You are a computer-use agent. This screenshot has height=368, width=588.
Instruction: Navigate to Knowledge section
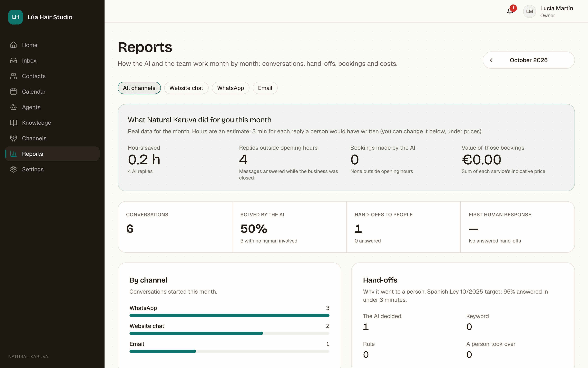click(x=52, y=123)
